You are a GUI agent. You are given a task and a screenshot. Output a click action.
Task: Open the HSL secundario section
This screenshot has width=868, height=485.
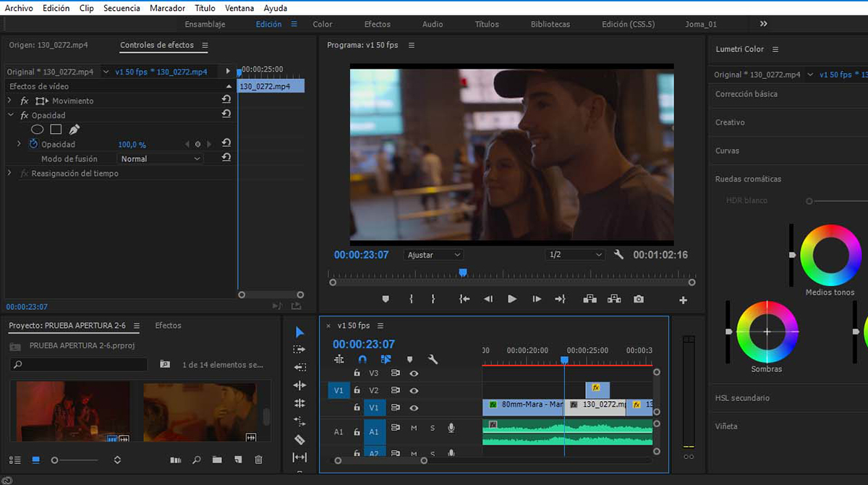(x=742, y=398)
